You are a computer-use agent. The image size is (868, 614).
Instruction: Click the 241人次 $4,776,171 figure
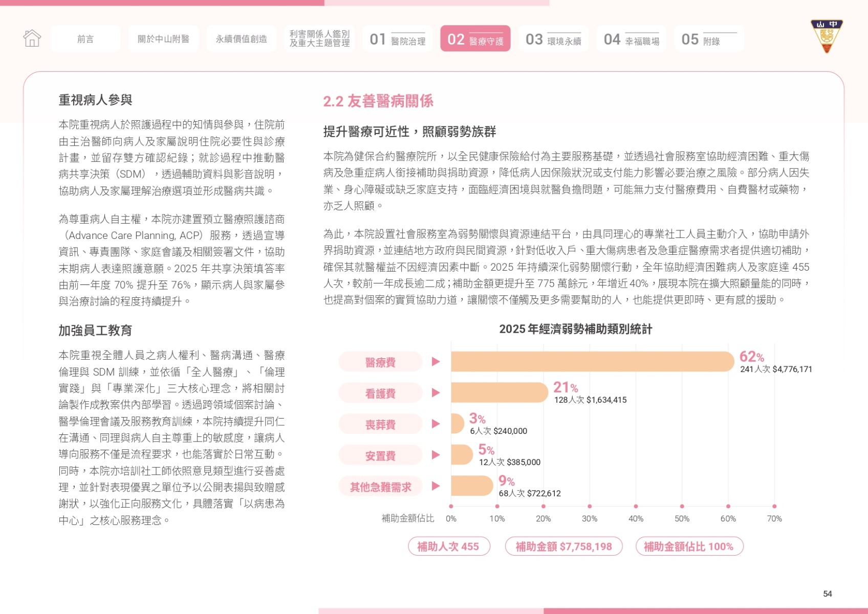click(776, 369)
